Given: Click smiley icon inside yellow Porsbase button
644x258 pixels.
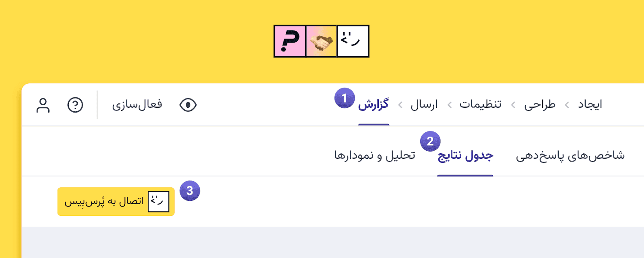Looking at the screenshot, I should tap(159, 201).
